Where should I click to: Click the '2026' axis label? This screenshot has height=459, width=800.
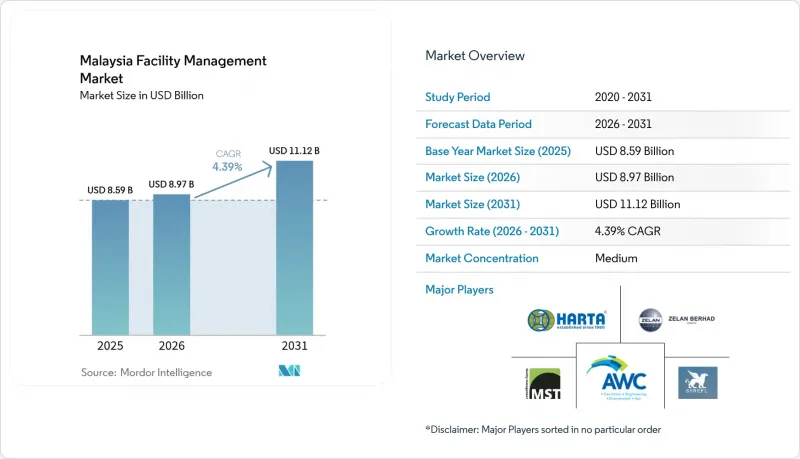(x=171, y=346)
